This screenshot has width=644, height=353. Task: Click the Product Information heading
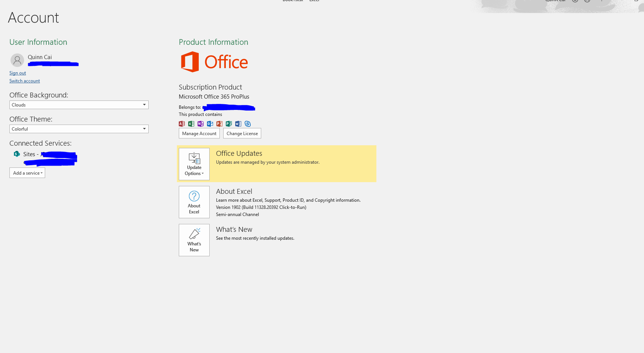pyautogui.click(x=213, y=42)
